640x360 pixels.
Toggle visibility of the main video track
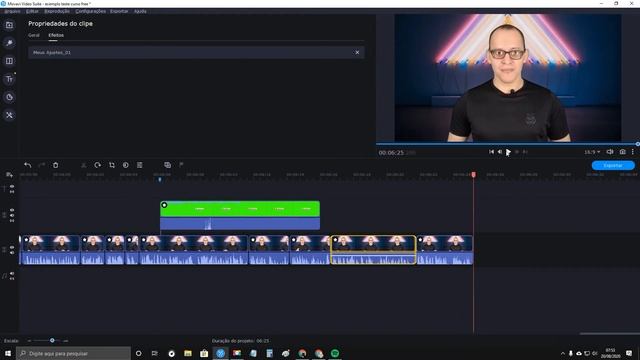coord(12,247)
